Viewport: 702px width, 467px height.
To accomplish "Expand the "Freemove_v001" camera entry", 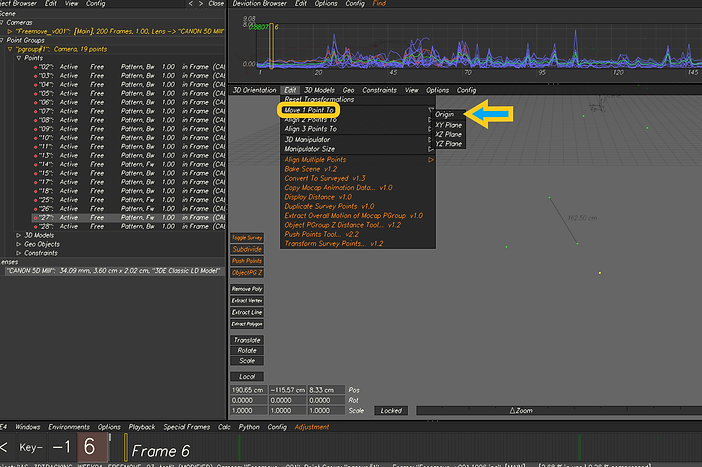I will pyautogui.click(x=10, y=31).
